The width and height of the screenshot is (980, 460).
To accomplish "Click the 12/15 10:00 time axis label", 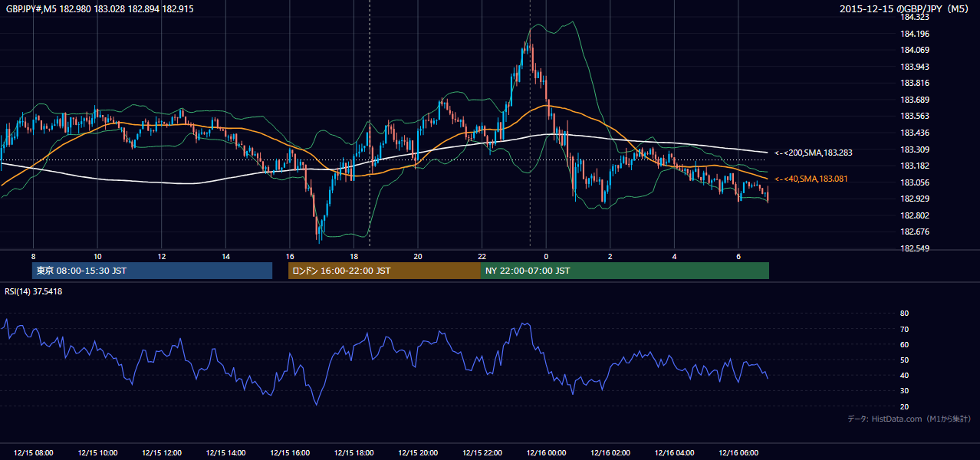I will 97,453.
